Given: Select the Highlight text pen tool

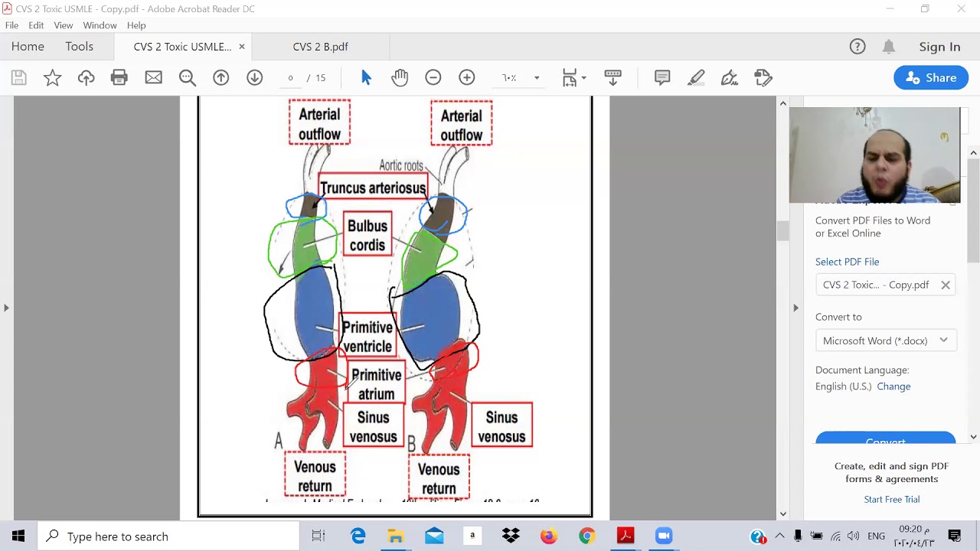Looking at the screenshot, I should (696, 77).
